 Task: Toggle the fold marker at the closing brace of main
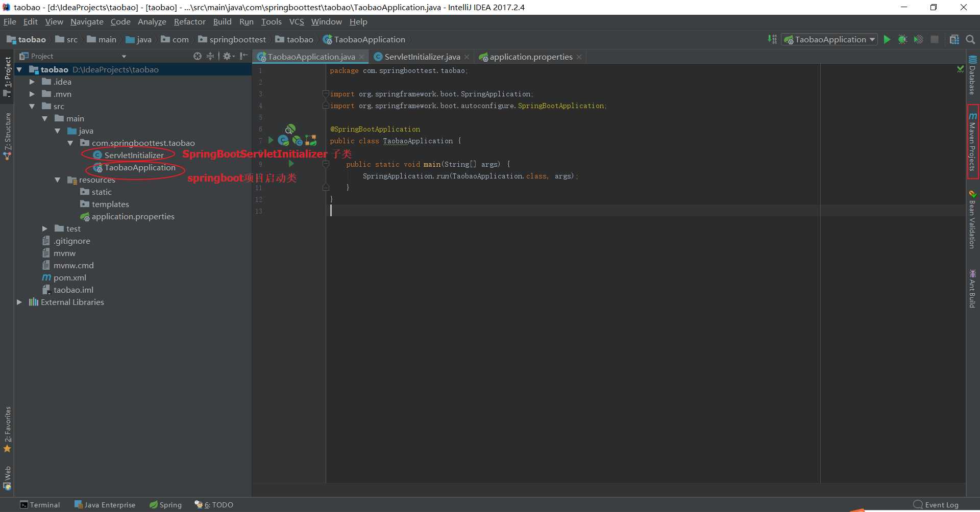[326, 188]
